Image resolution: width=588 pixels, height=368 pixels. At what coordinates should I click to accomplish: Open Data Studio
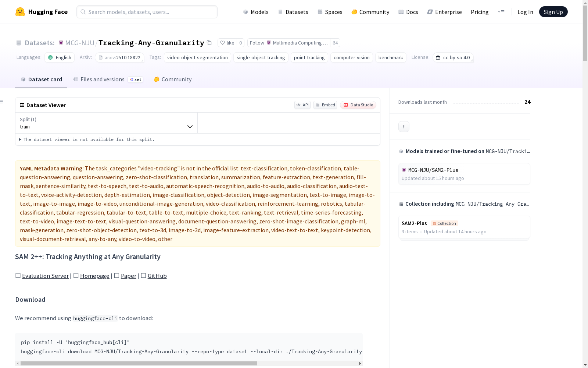(358, 105)
